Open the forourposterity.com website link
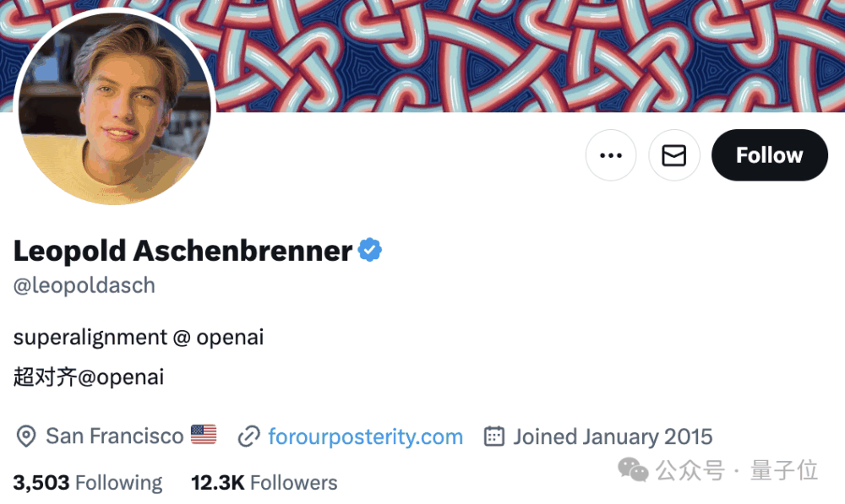The image size is (845, 504). click(365, 436)
